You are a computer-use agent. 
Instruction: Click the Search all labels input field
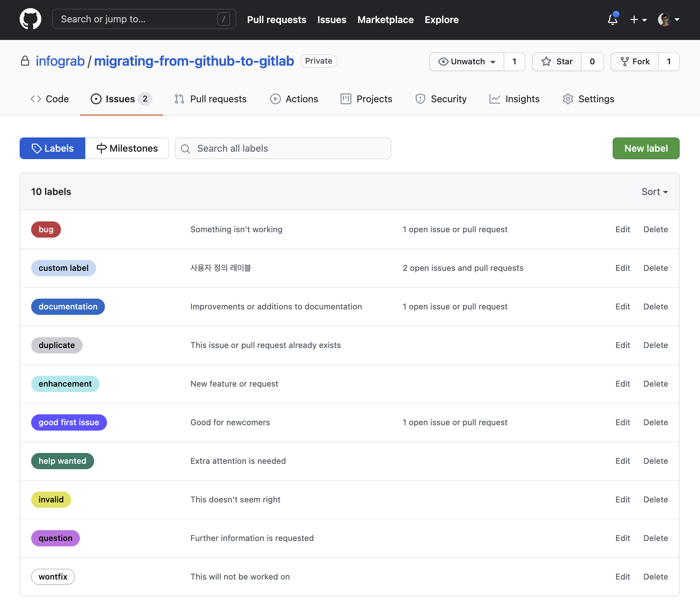(283, 148)
